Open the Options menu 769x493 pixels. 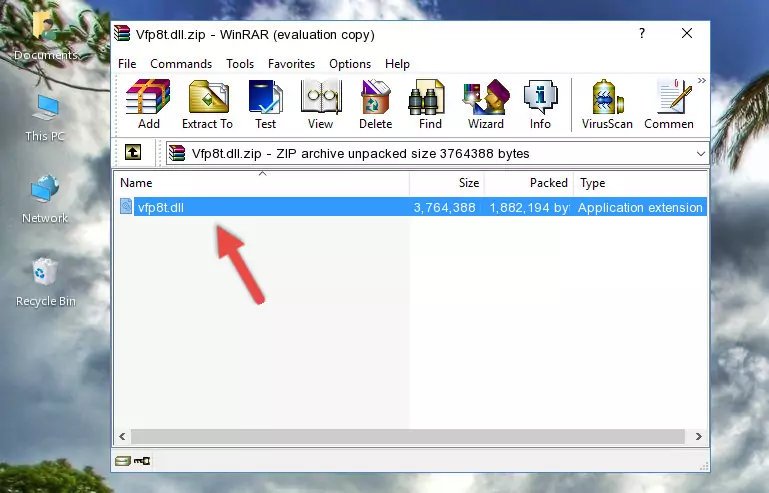pos(350,64)
